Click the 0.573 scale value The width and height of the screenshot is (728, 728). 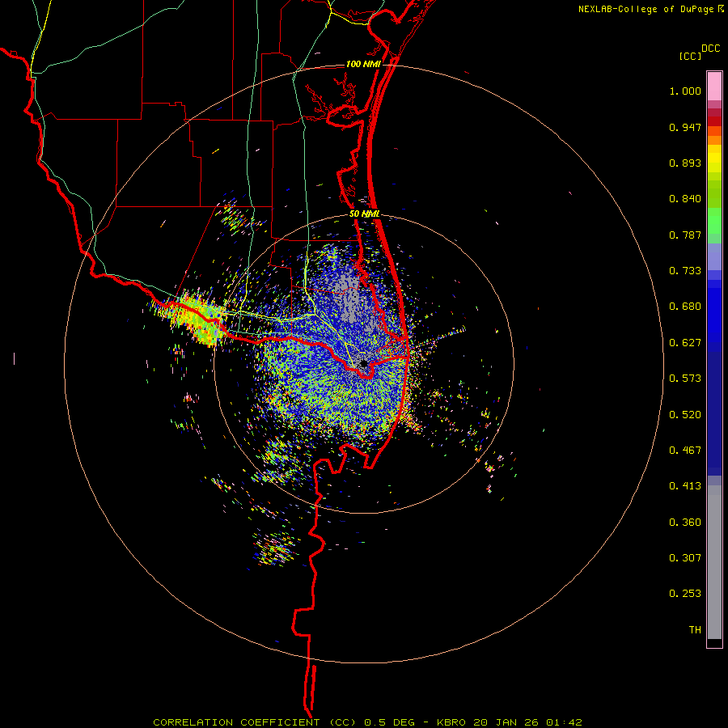pyautogui.click(x=685, y=379)
